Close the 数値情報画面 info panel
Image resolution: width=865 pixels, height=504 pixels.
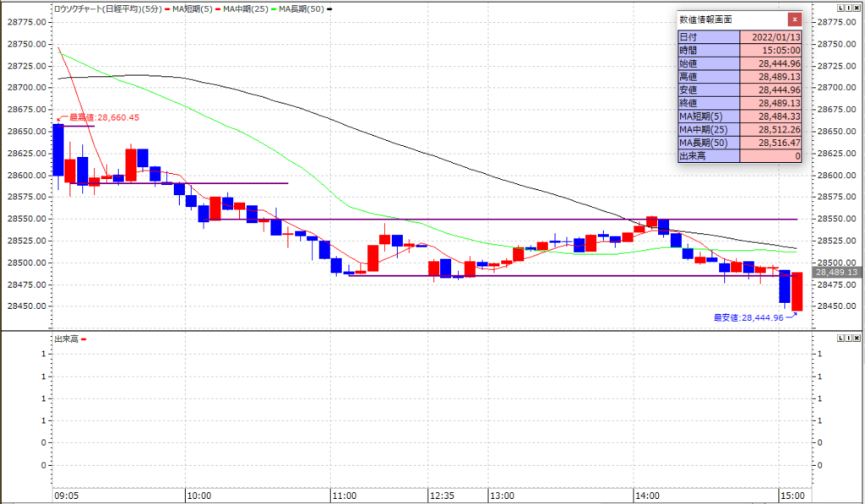coord(794,19)
